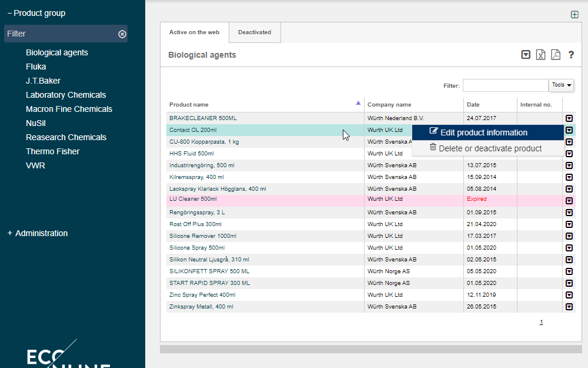Open row menu for Rengöringsspray, 3 L

(x=569, y=213)
